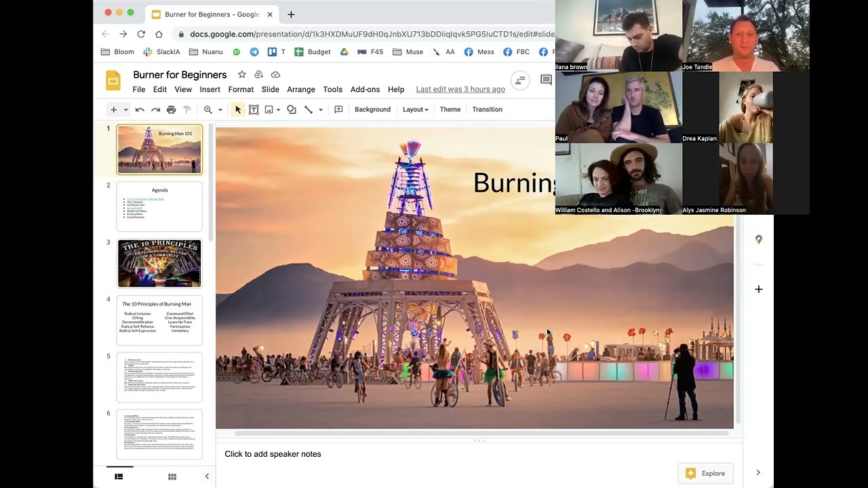Click the undo arrow in toolbar
868x488 pixels.
click(x=140, y=110)
